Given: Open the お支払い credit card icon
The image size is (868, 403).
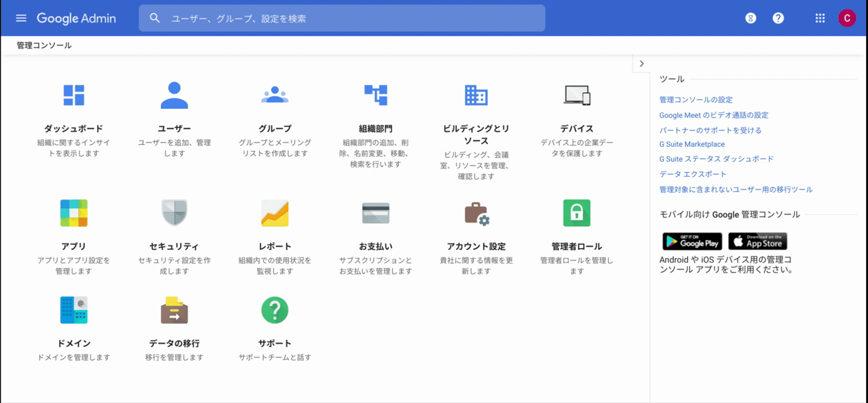Looking at the screenshot, I should 376,213.
